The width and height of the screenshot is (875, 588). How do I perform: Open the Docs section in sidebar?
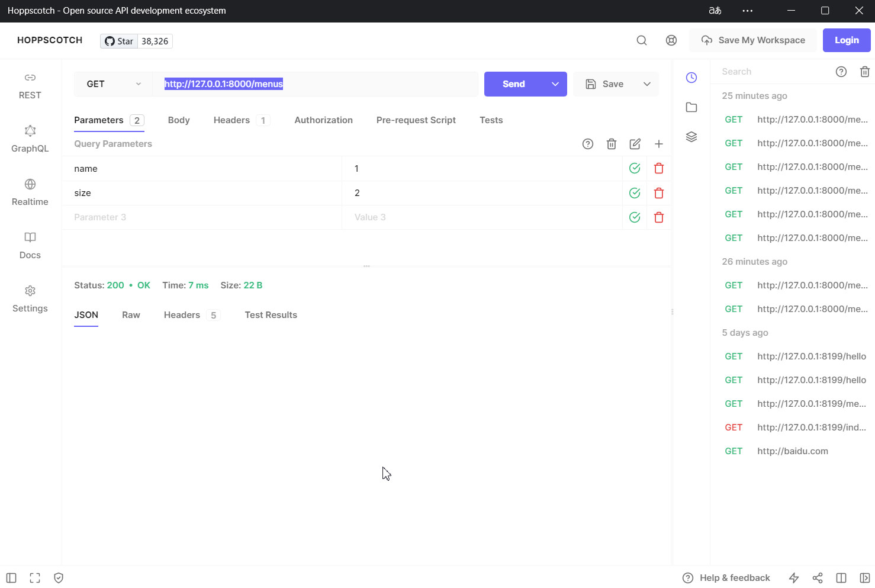[30, 246]
